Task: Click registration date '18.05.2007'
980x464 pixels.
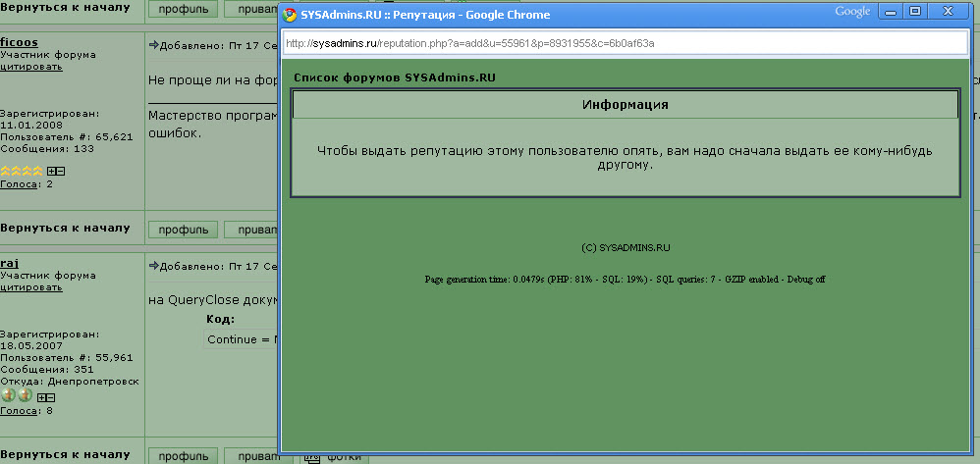Action: [31, 346]
